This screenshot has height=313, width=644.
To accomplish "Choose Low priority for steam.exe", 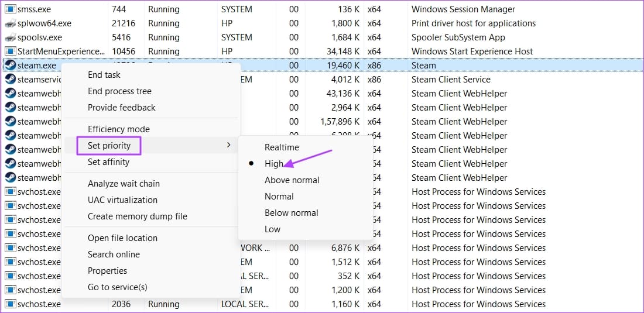I will pyautogui.click(x=305, y=229).
